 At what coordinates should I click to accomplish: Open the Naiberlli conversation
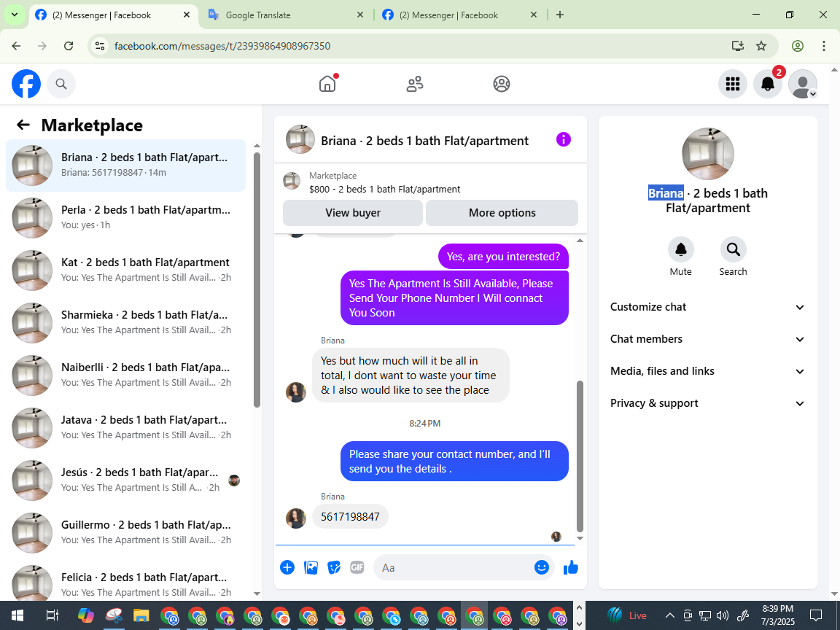pos(125,375)
